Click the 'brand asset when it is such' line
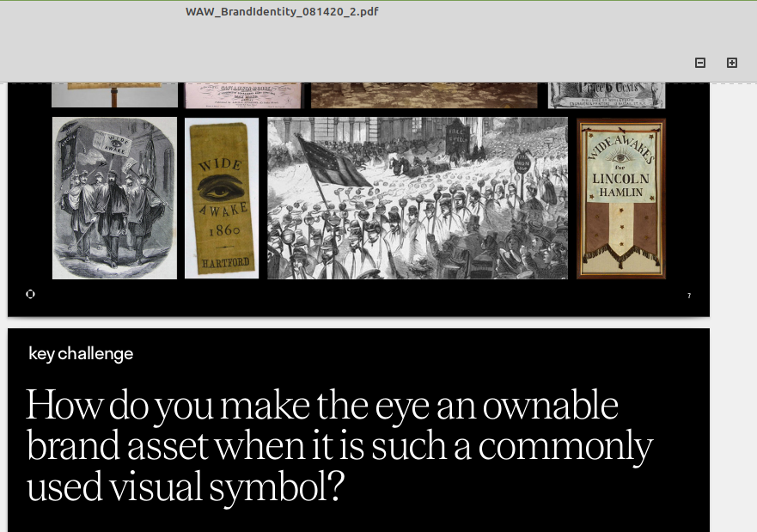The width and height of the screenshot is (757, 532). [339, 446]
